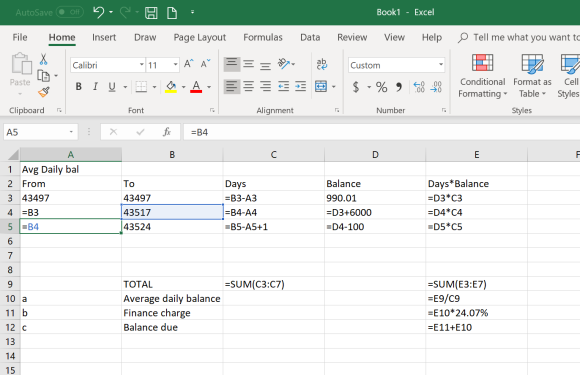Toggle Wrap Text icon
Viewport: 580px width, 375px height.
(321, 64)
